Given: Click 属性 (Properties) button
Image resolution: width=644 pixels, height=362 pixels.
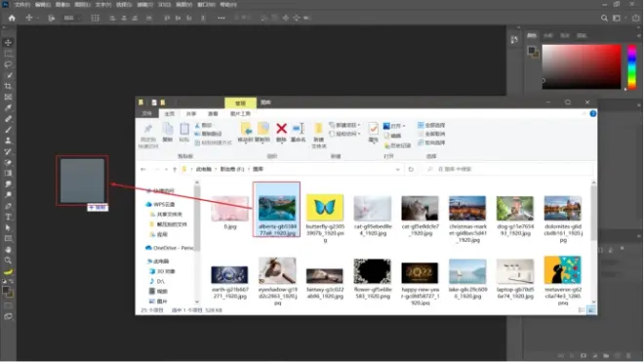Looking at the screenshot, I should pyautogui.click(x=374, y=133).
